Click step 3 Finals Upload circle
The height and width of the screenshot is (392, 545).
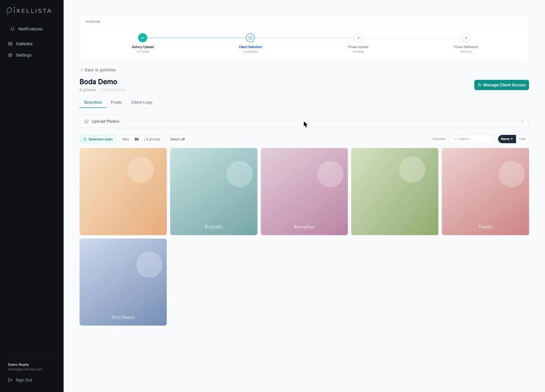pos(358,38)
